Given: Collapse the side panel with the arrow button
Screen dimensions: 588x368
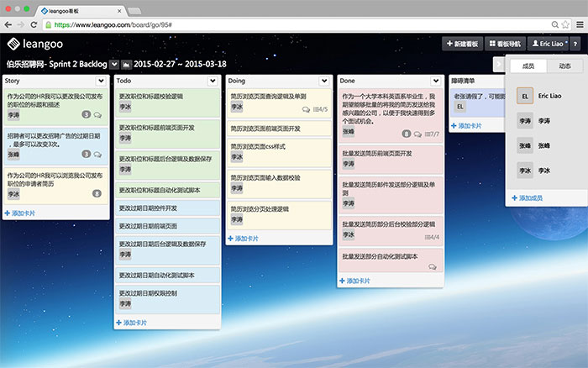Looking at the screenshot, I should click(499, 64).
